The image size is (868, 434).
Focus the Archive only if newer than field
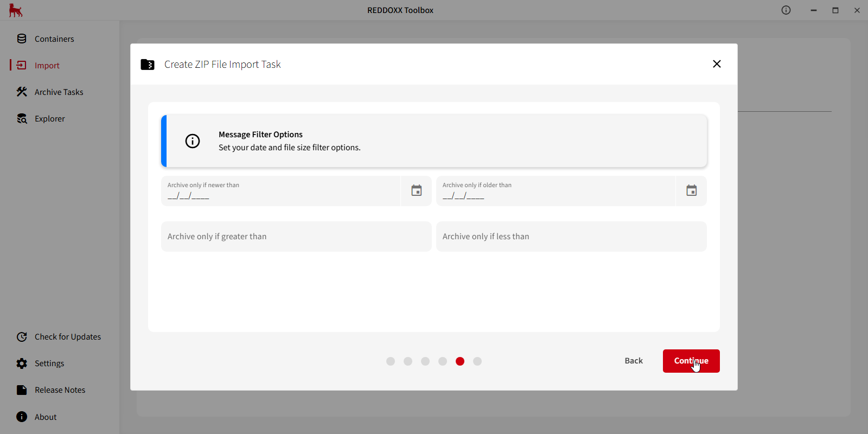pos(280,191)
